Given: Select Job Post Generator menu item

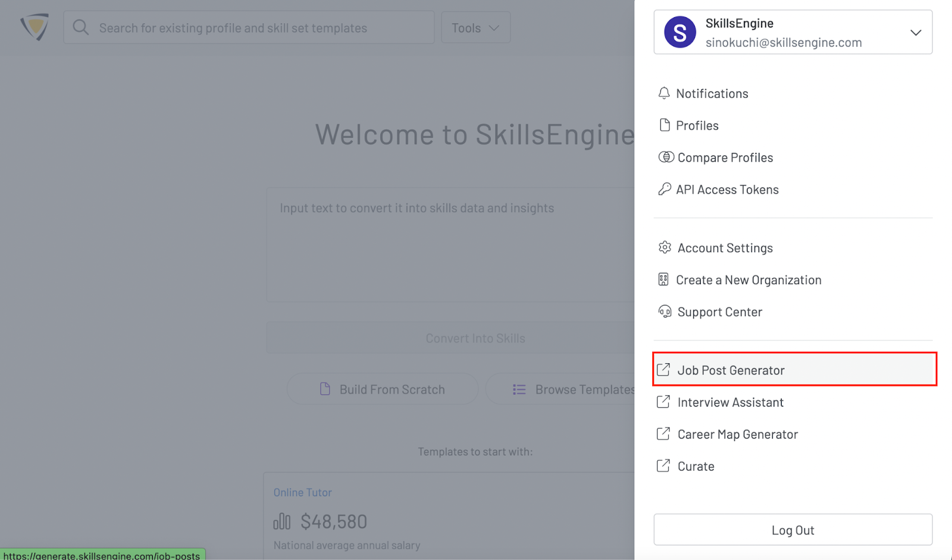Looking at the screenshot, I should tap(731, 370).
